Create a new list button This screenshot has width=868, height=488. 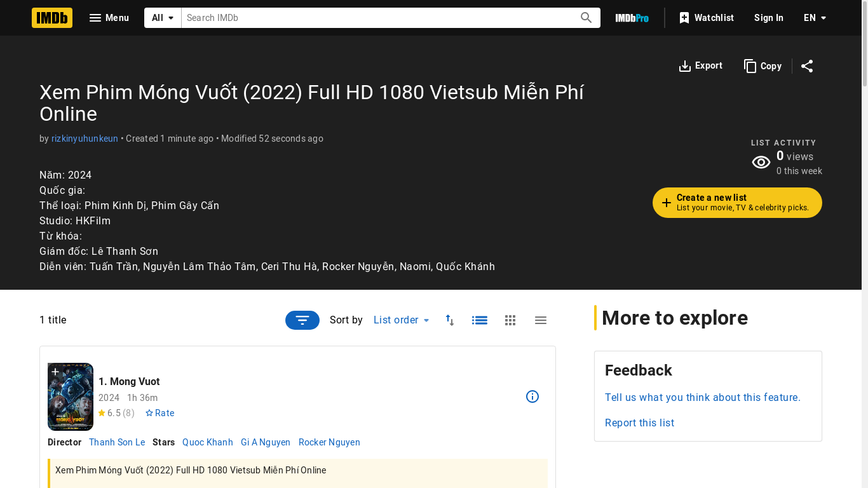coord(737,203)
